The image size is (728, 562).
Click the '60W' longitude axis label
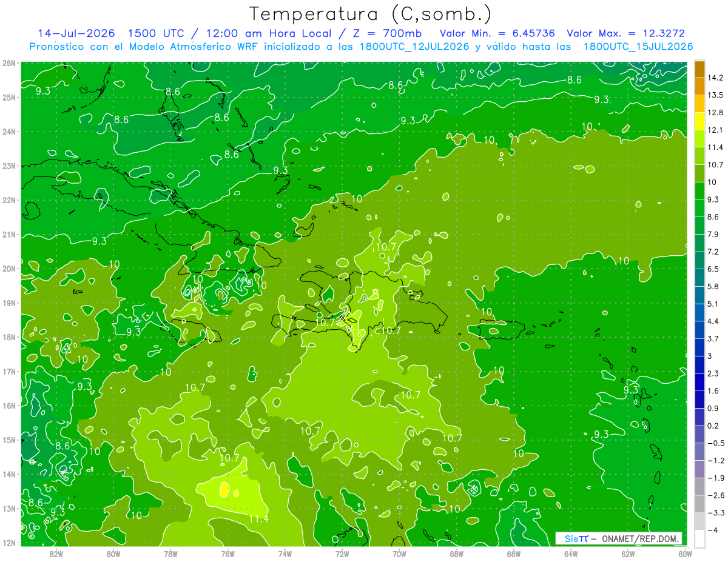tap(686, 553)
